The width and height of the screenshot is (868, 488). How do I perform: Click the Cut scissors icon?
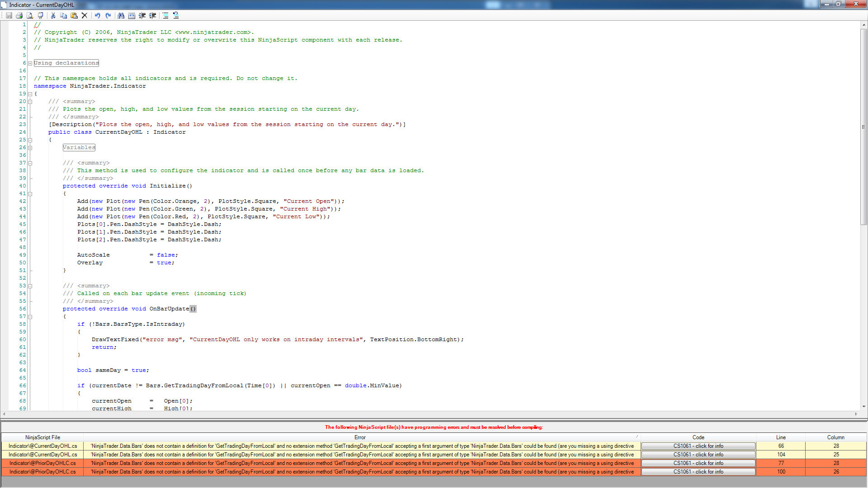click(x=53, y=15)
